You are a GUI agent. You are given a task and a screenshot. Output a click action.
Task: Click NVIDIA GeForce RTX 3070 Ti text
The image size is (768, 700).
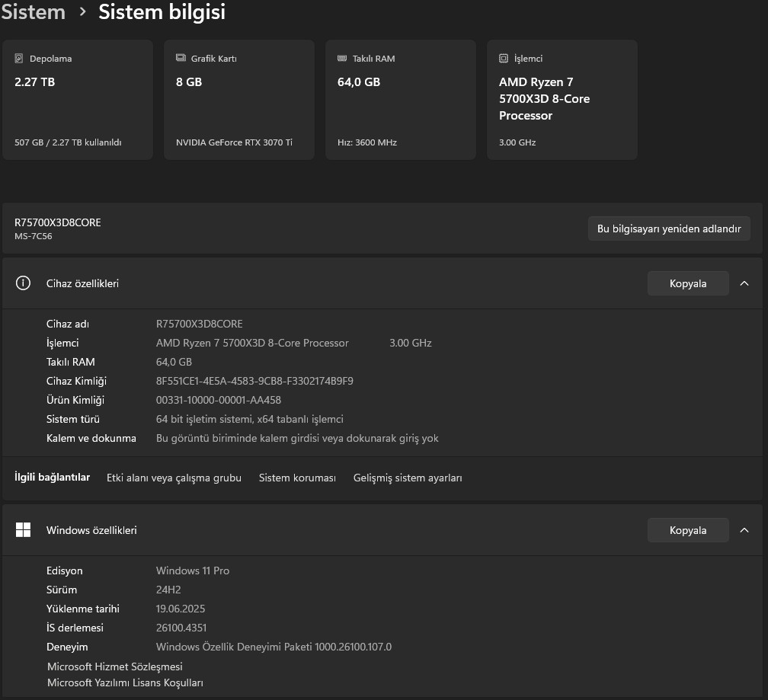(234, 142)
